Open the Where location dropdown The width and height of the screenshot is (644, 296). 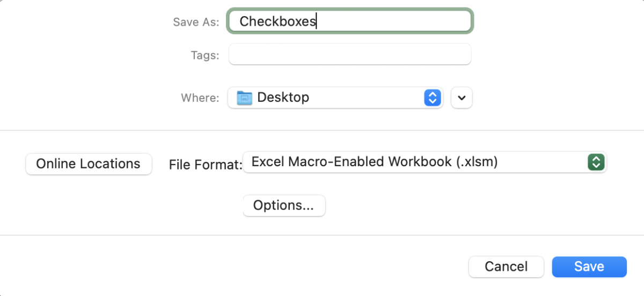[335, 98]
